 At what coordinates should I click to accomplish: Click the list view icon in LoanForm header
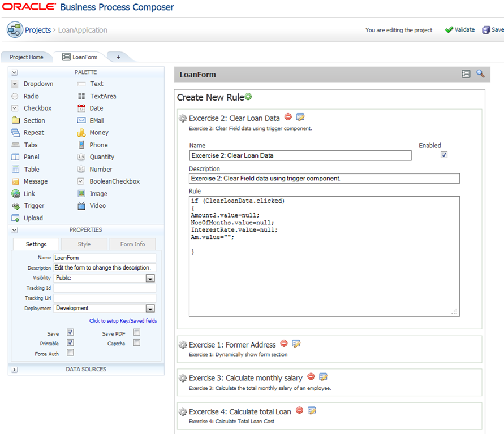coord(466,73)
